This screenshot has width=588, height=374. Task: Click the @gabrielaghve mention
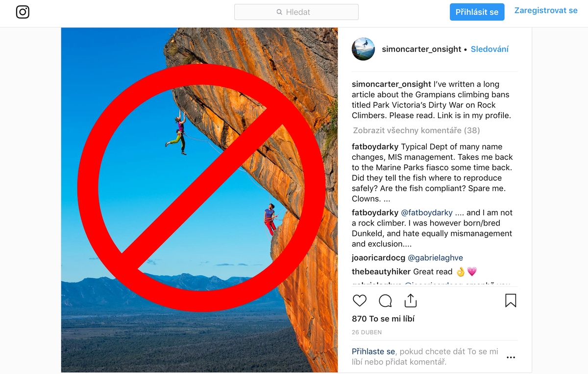(x=435, y=258)
